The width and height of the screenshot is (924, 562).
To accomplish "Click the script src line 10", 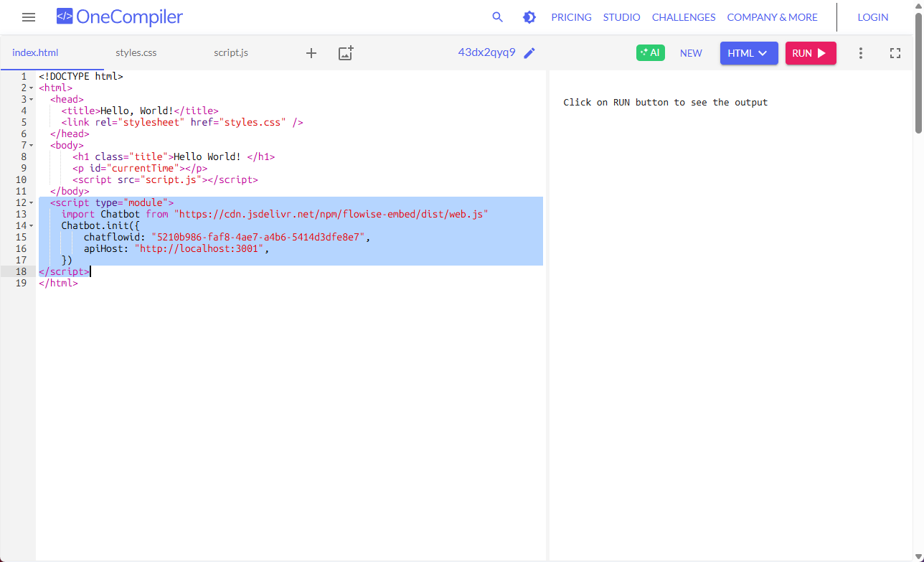I will tap(165, 179).
